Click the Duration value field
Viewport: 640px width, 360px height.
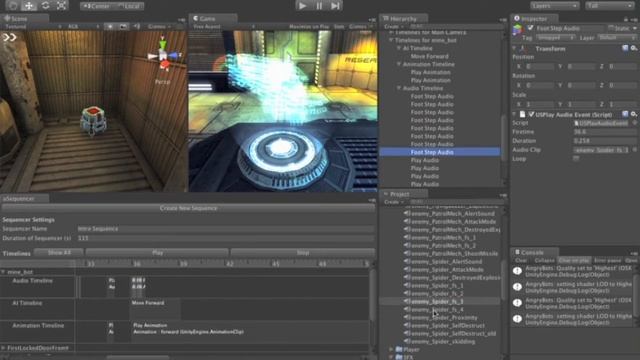[x=604, y=141]
